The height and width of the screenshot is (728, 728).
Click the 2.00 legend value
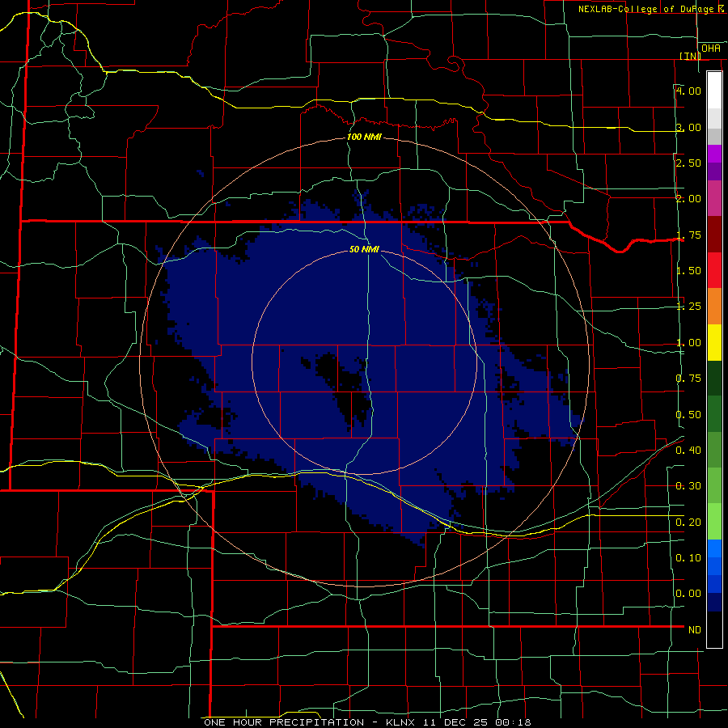[x=688, y=199]
